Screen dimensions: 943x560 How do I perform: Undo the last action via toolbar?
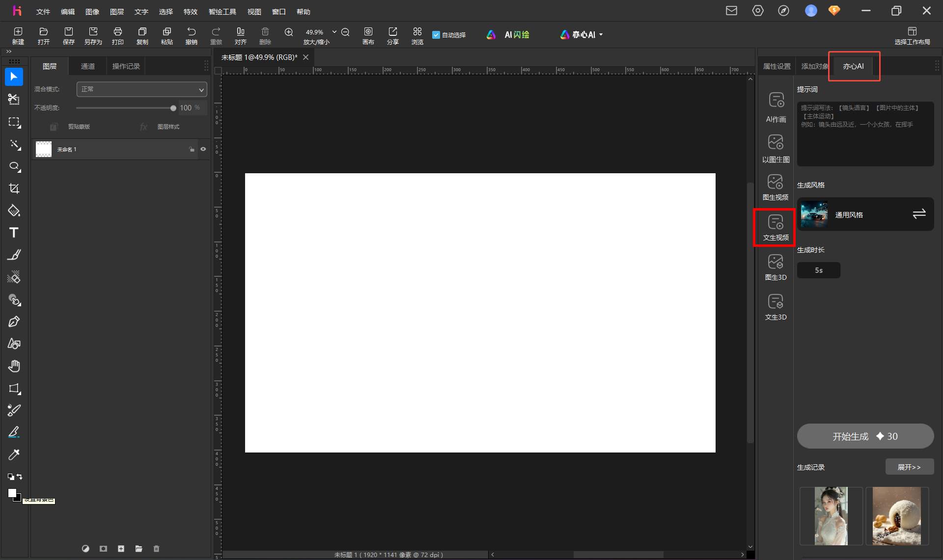pyautogui.click(x=192, y=36)
